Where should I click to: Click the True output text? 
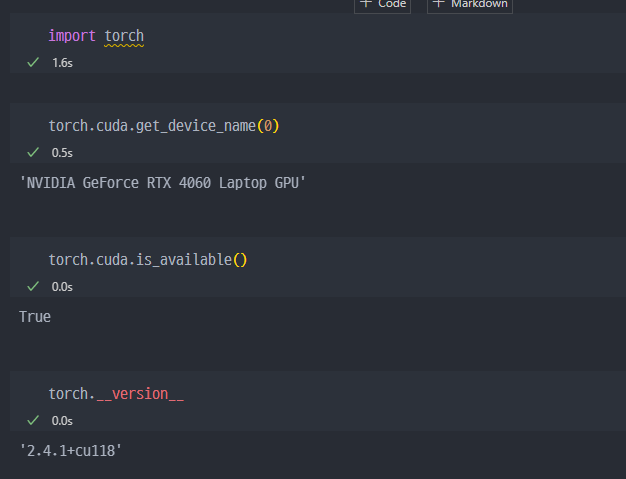tap(35, 317)
